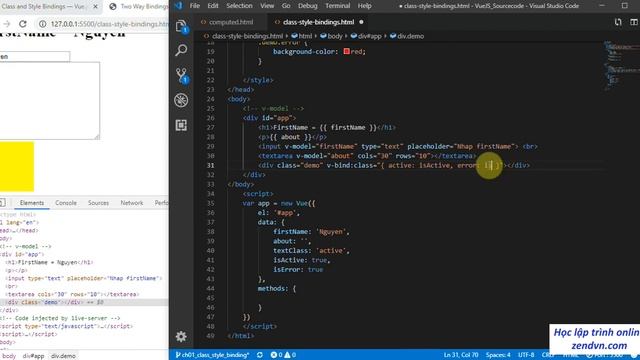This screenshot has height=360, width=640.
Task: Close the Class and Style Bindings Chrome tab
Action: pyautogui.click(x=96, y=7)
